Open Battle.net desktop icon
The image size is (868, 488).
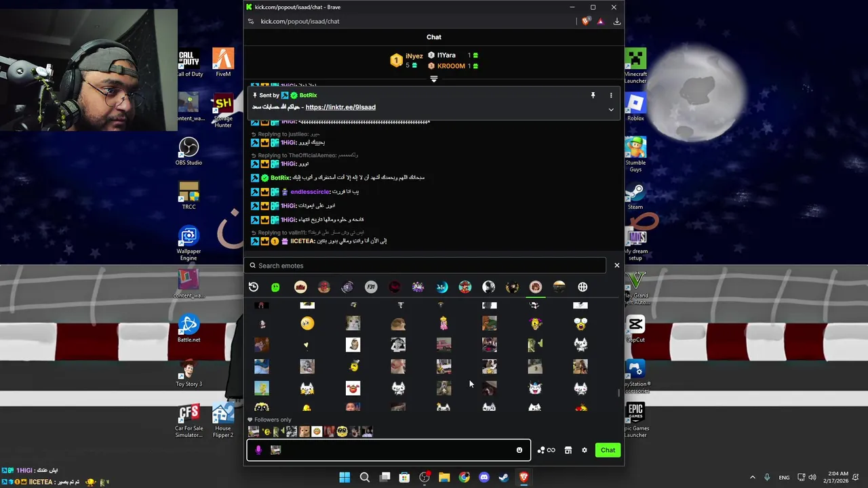pyautogui.click(x=189, y=328)
